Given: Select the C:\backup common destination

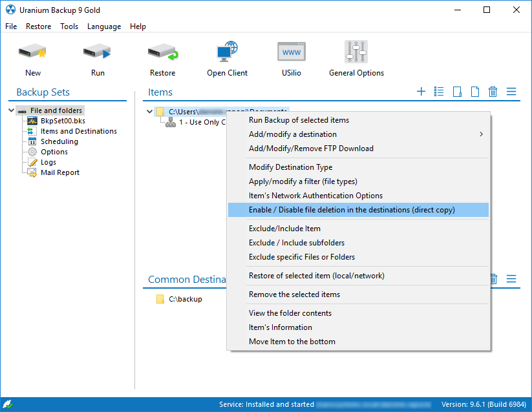Looking at the screenshot, I should pos(185,299).
